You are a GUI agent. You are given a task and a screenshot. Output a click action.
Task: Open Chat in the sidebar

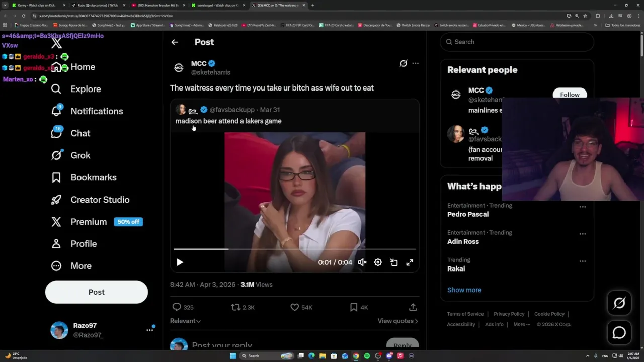click(70, 133)
